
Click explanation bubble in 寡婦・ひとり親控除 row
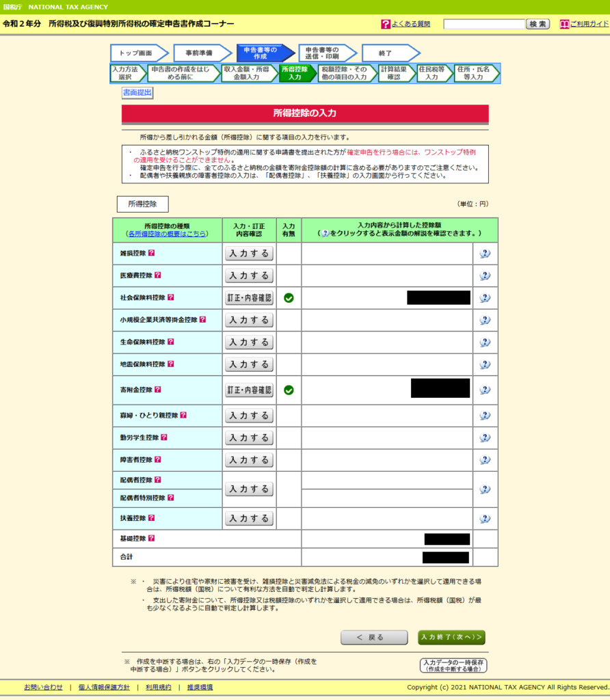[x=485, y=416]
